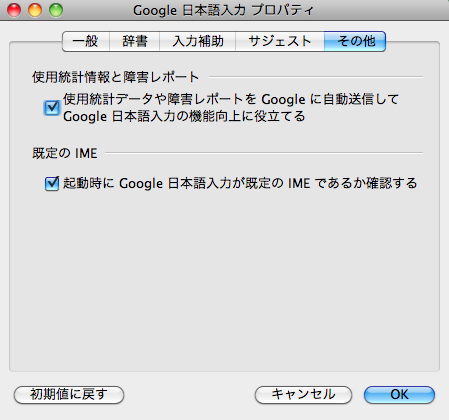The image size is (449, 420).
Task: Minimize the window with the yellow button
Action: tap(35, 10)
